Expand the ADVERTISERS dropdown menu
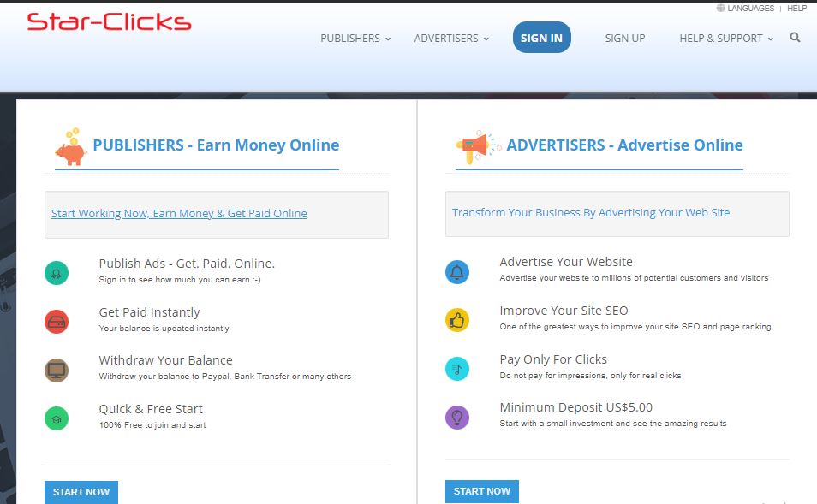Image resolution: width=817 pixels, height=504 pixels. click(451, 38)
